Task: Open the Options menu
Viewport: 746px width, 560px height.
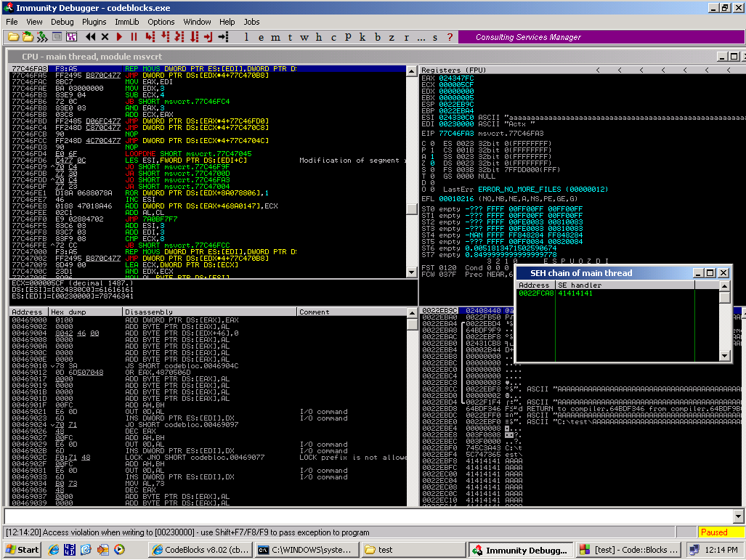Action: click(161, 22)
